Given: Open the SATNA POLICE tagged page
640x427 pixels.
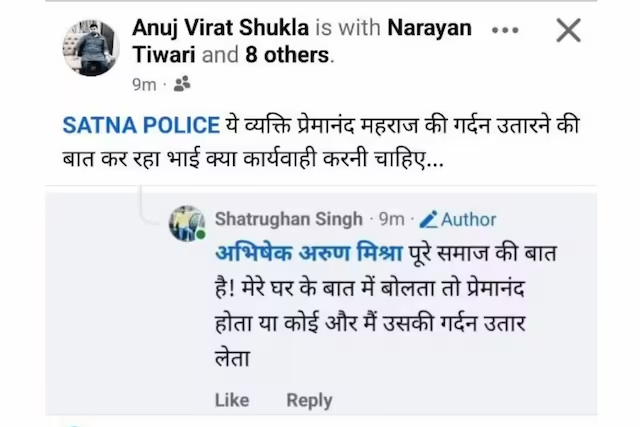Looking at the screenshot, I should (x=141, y=126).
